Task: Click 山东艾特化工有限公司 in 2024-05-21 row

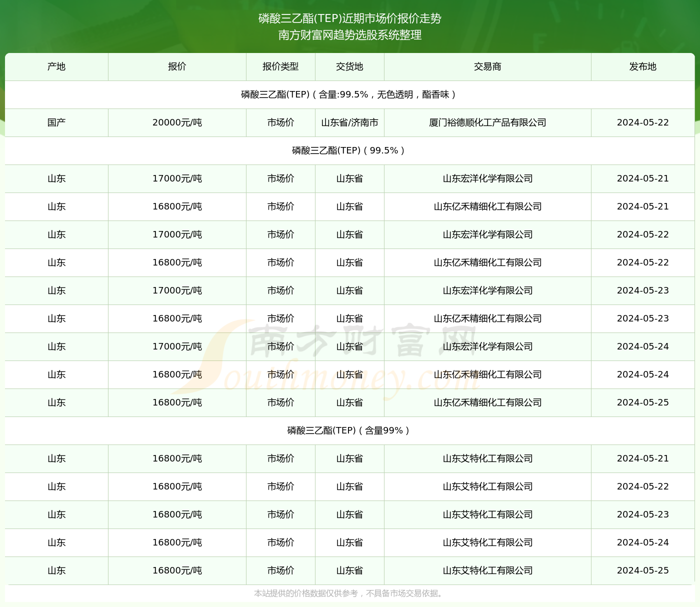Action: tap(487, 458)
